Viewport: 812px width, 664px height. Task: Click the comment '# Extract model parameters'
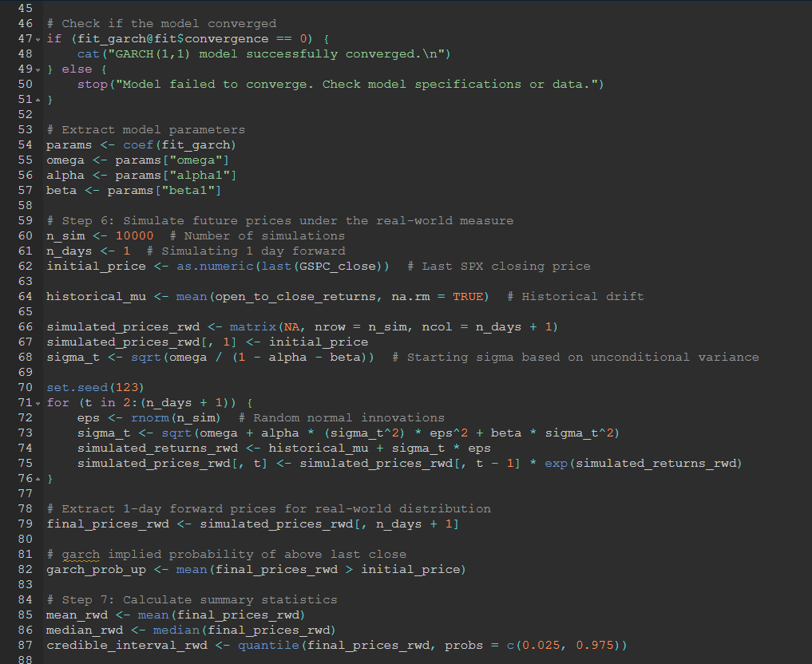pos(146,130)
